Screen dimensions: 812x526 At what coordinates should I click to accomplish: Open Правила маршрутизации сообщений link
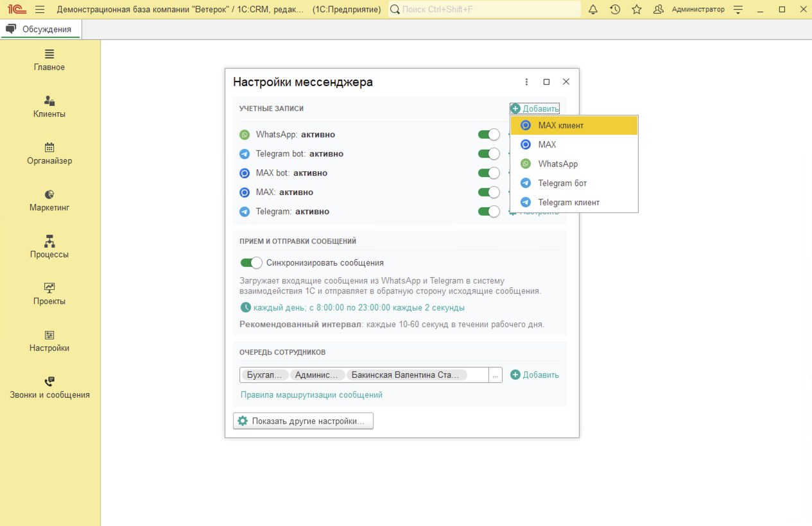pos(311,395)
